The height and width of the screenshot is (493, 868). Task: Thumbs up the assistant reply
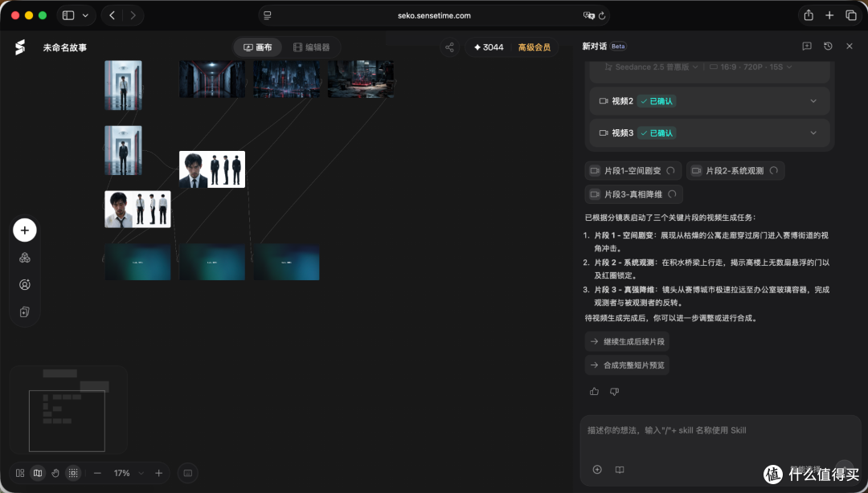[595, 392]
